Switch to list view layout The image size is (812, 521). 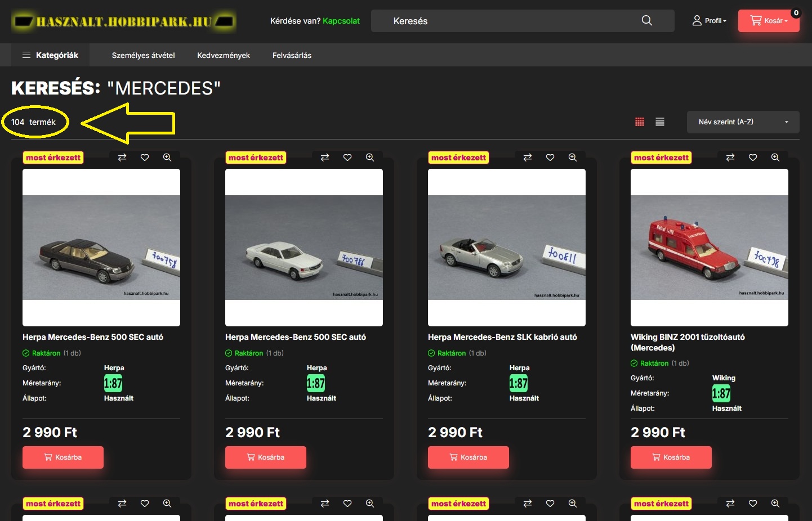(660, 122)
